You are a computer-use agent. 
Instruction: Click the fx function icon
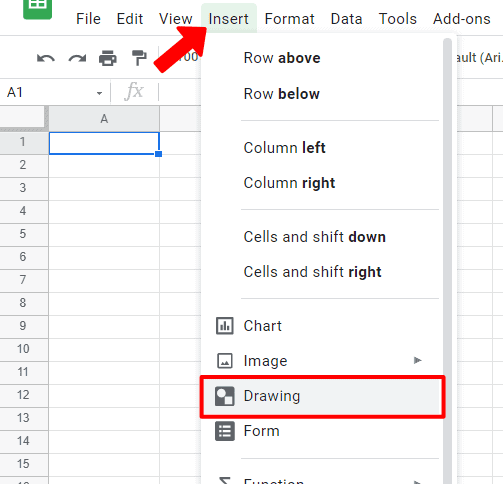[134, 91]
